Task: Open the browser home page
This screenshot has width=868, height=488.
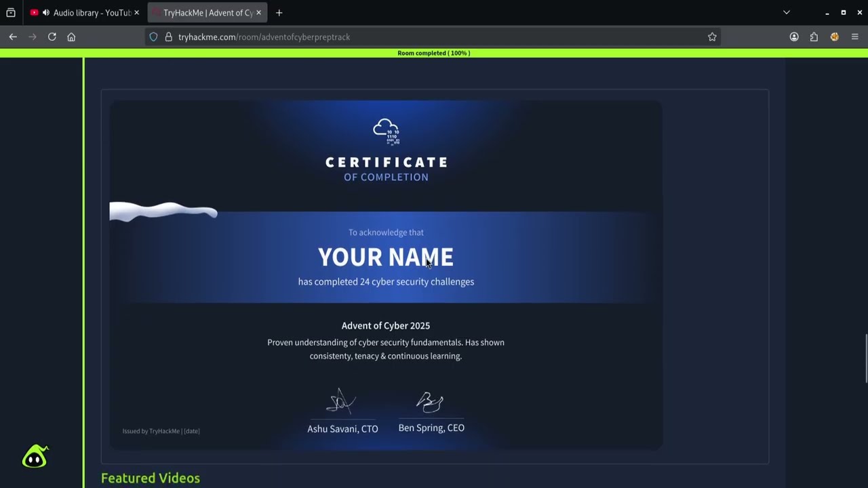Action: point(71,37)
